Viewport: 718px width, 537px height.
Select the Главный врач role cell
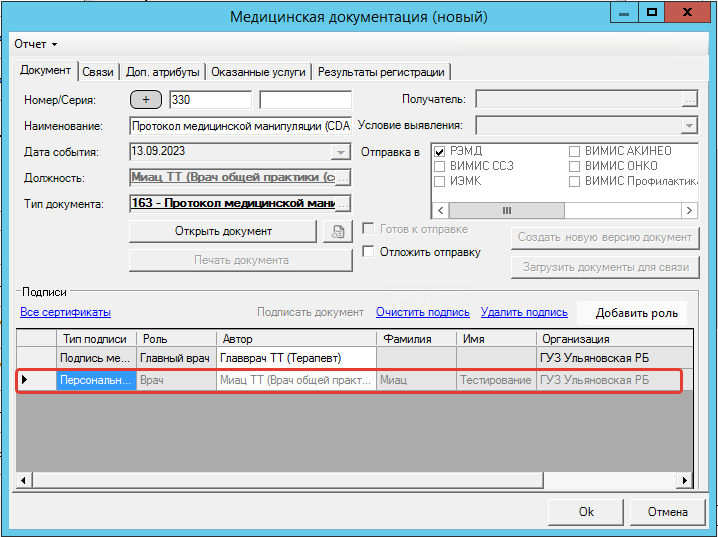[x=176, y=358]
